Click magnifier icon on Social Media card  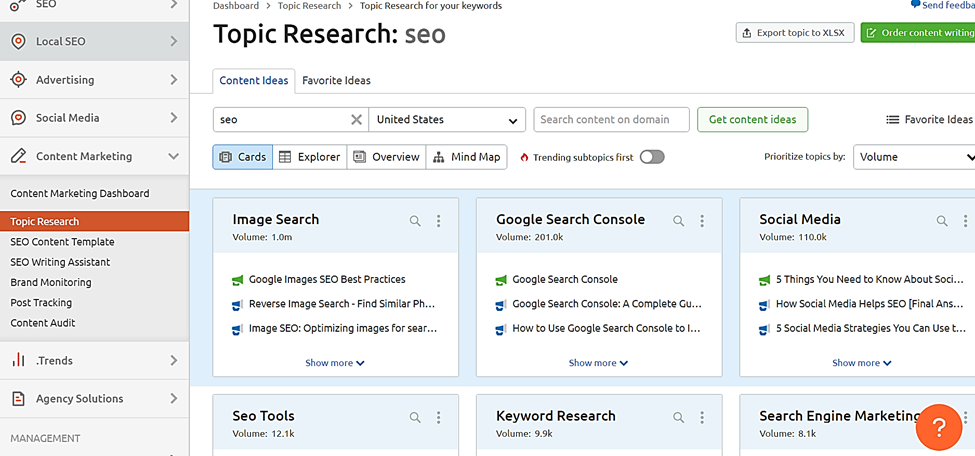942,221
